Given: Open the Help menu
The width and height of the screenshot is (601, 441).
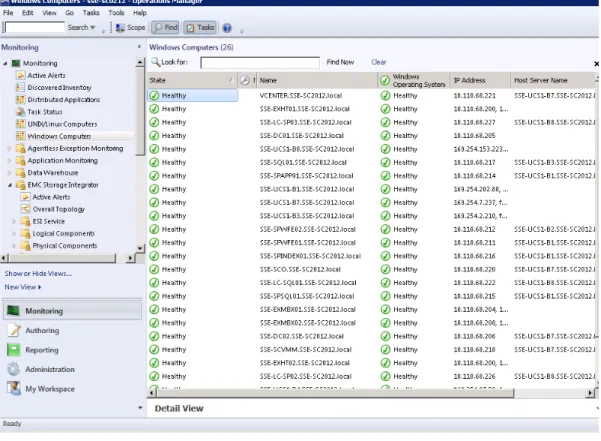Looking at the screenshot, I should click(x=140, y=13).
